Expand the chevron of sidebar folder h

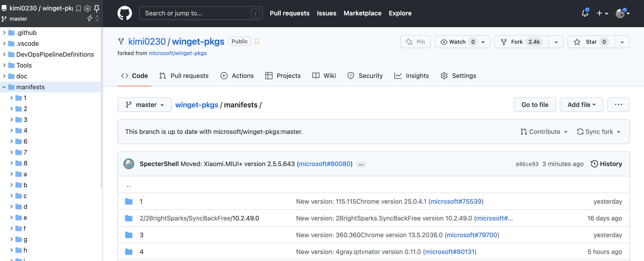[12, 250]
